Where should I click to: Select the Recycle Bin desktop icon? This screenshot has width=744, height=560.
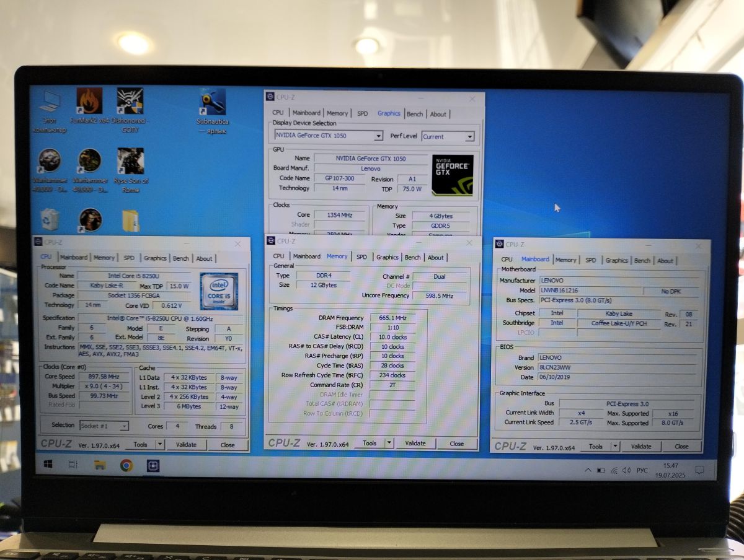[x=50, y=219]
